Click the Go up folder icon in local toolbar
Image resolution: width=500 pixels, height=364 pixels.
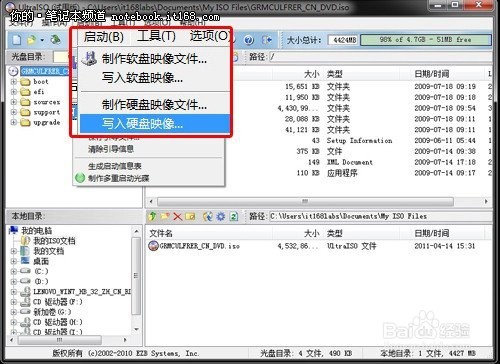coord(152,217)
